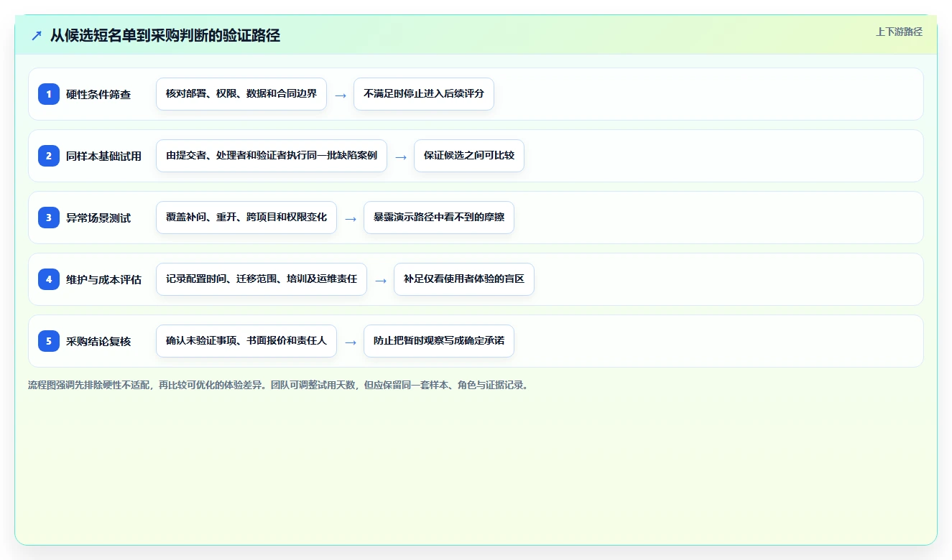Select the step label 采购结论复核

98,341
